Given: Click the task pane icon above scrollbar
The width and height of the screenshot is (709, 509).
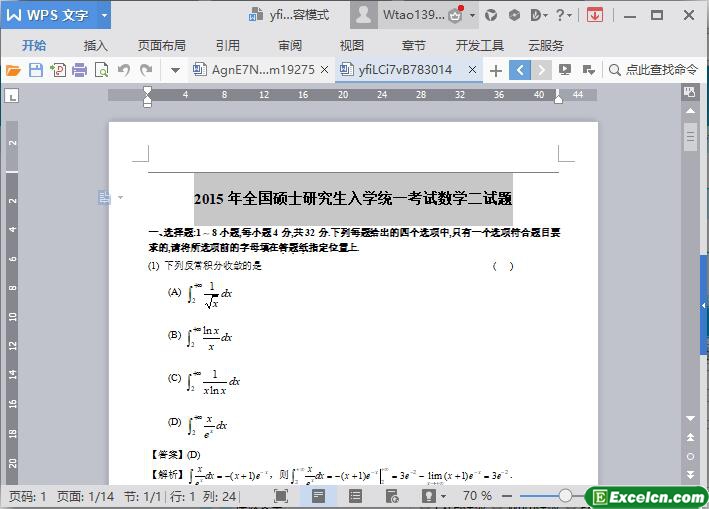Looking at the screenshot, I should (690, 92).
